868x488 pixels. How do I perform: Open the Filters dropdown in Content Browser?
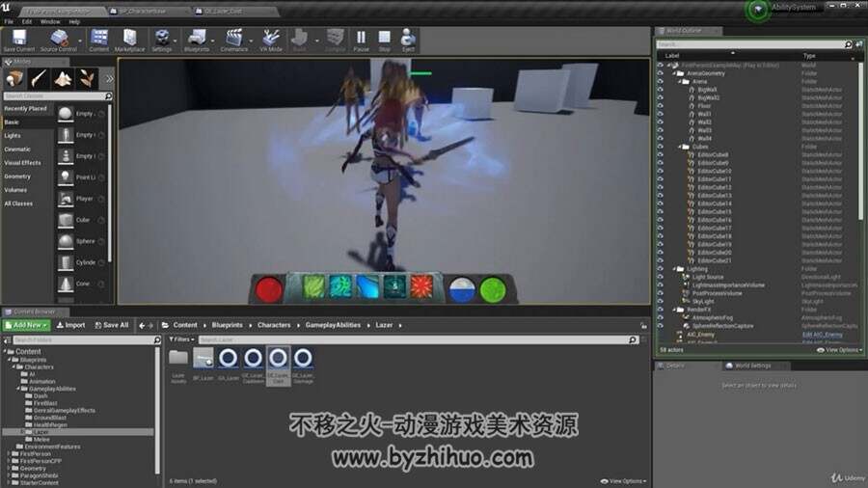point(182,339)
